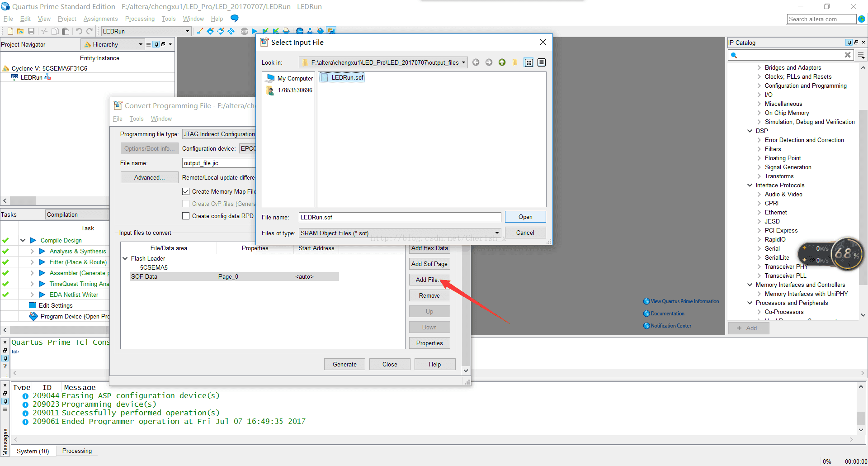
Task: Go back in Select Input File dialog
Action: coord(476,62)
